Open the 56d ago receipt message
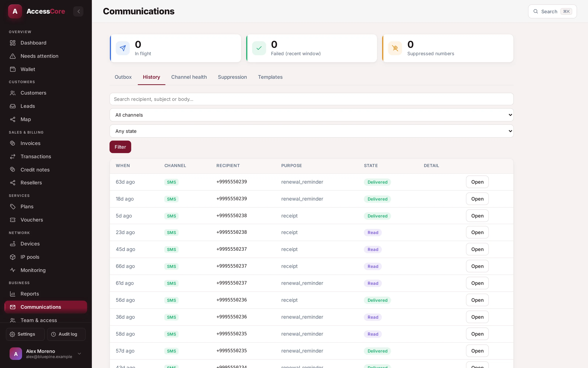 [x=477, y=300]
